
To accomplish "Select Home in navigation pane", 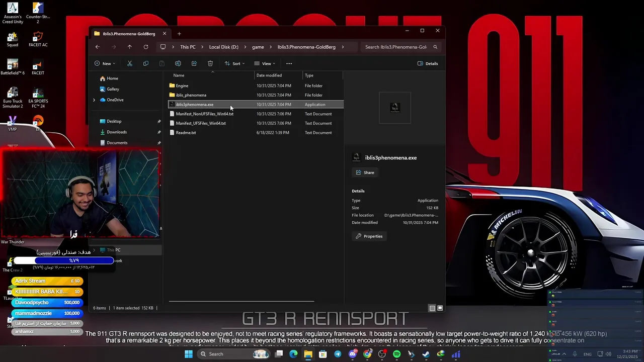I will click(112, 78).
